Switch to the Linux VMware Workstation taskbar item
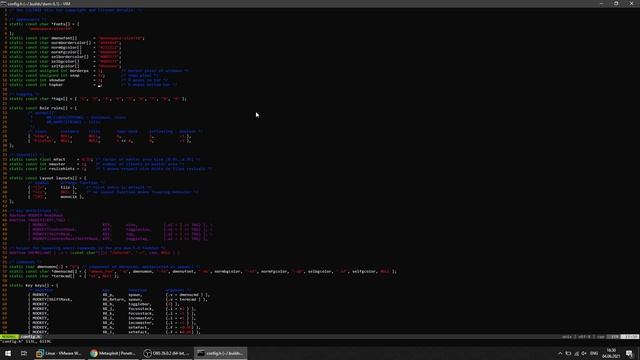Image resolution: width=640 pixels, height=360 pixels. coord(59,353)
